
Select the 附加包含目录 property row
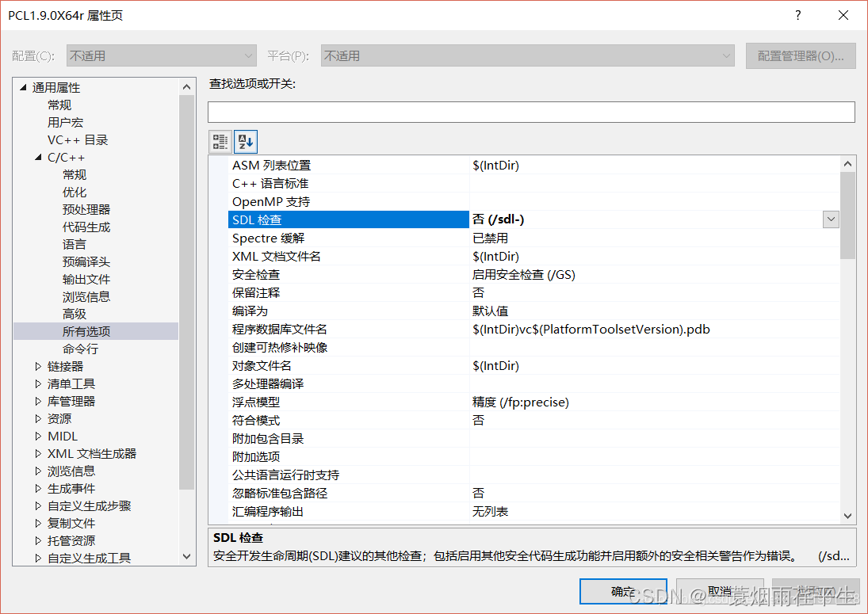[x=534, y=439]
